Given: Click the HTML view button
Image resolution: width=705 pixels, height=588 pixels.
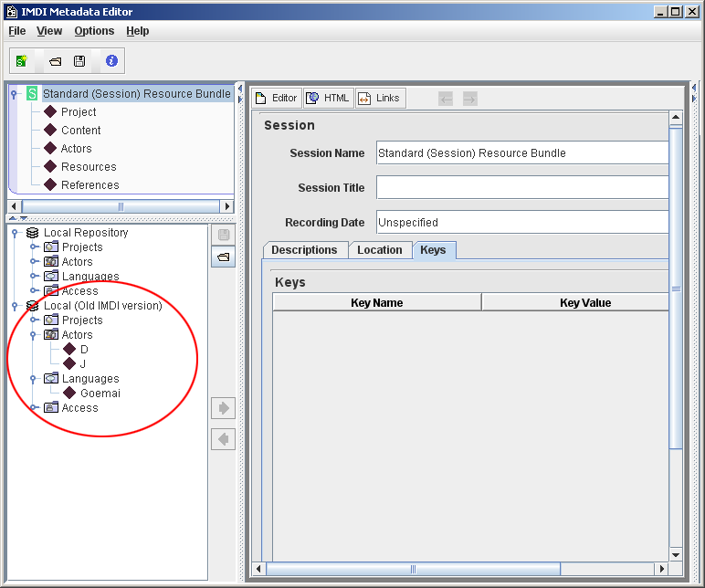Looking at the screenshot, I should [x=329, y=98].
